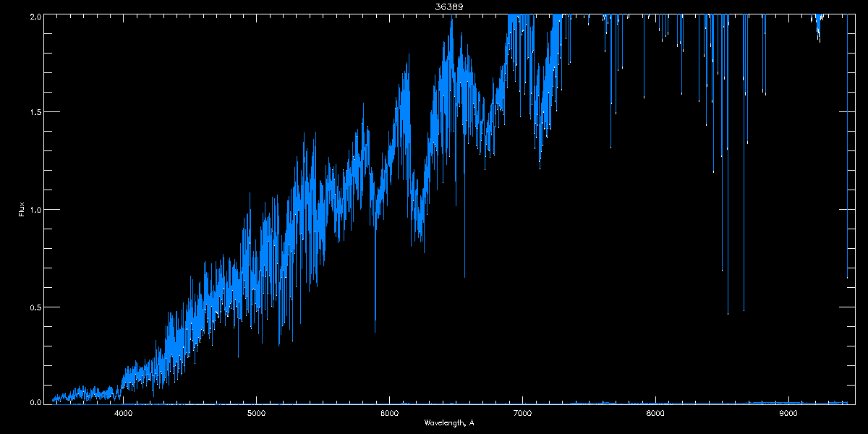The height and width of the screenshot is (434, 868).
Task: Select the 9000 wavelength tick label
Action: [788, 414]
